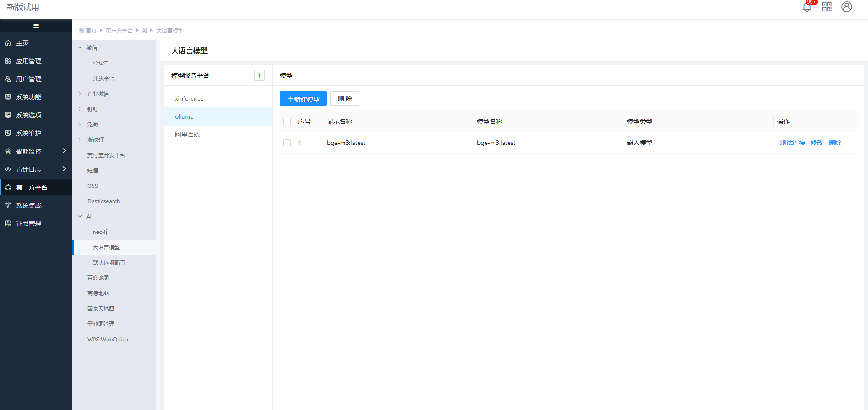Select 阿里百炼 in the platform list
The image size is (868, 410).
pyautogui.click(x=188, y=135)
